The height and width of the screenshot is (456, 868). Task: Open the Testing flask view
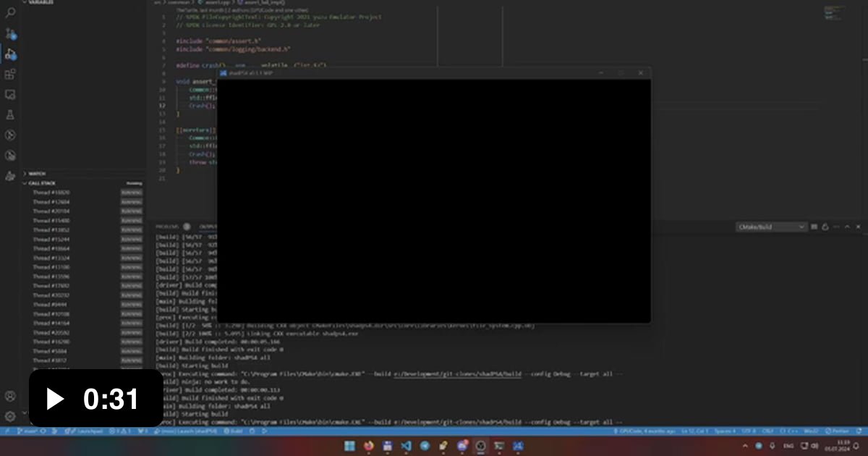[x=10, y=114]
